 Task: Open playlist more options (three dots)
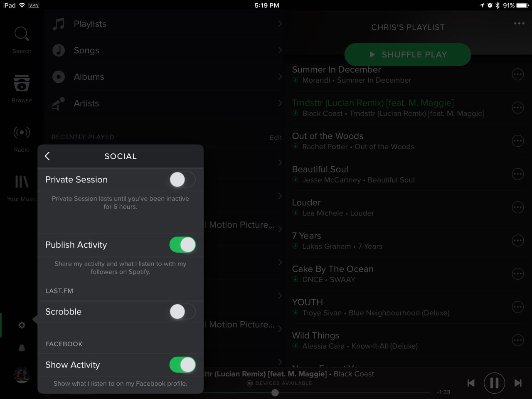click(519, 23)
